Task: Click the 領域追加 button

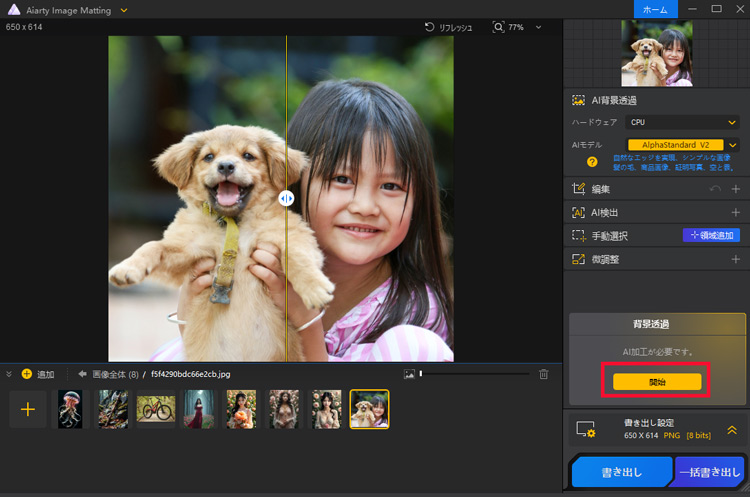Action: click(x=711, y=235)
